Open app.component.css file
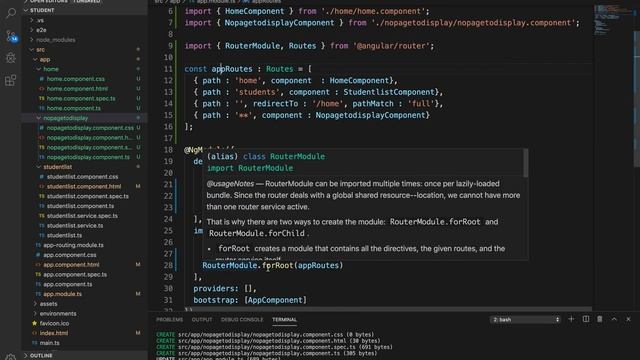Screen dimensions: 640x360 70,255
